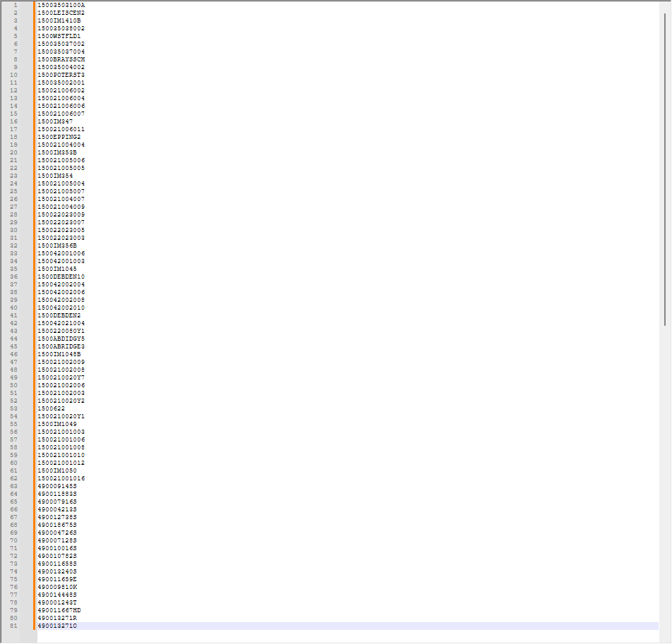The image size is (672, 644).
Task: Click the line containing 1500ABRIDGE3
Action: tap(61, 346)
